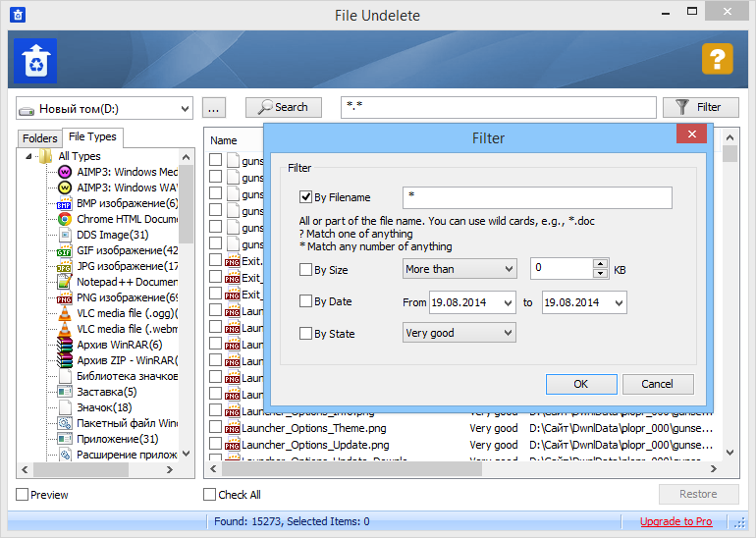The height and width of the screenshot is (538, 756).
Task: Click the AIMP3 Windows WAV yellow icon
Action: coord(65,188)
